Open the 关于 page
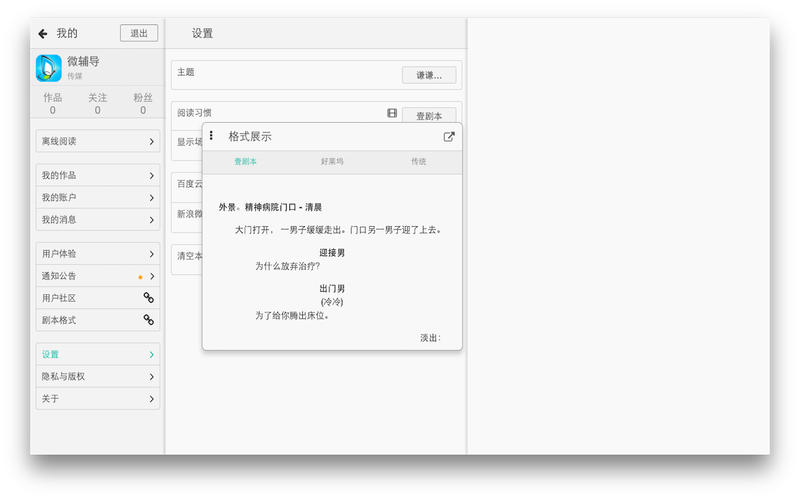 (98, 398)
